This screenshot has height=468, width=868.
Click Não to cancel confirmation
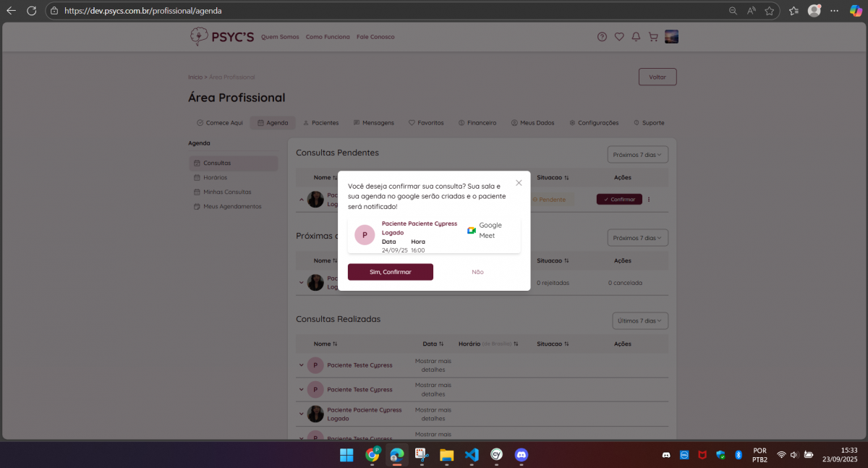[x=477, y=272]
